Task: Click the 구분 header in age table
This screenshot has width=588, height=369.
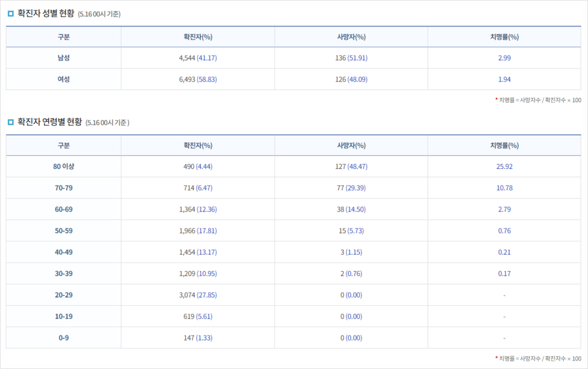Action: (x=63, y=145)
